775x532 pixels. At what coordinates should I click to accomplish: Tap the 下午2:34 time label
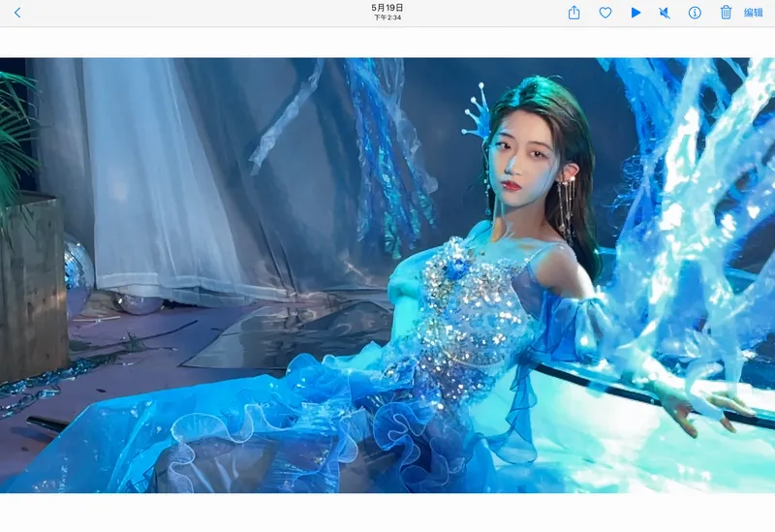[387, 17]
